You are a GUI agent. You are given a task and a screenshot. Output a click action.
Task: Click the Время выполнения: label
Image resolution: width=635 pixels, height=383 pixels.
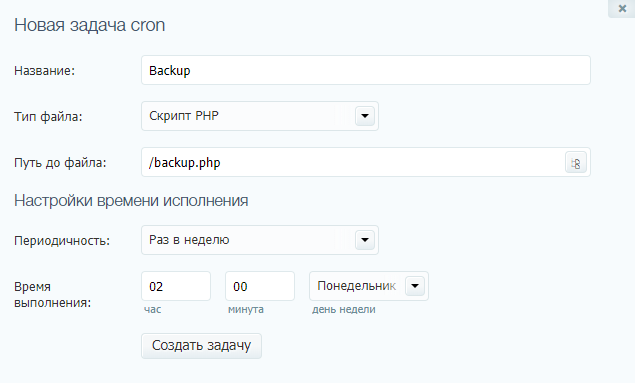[x=53, y=294]
